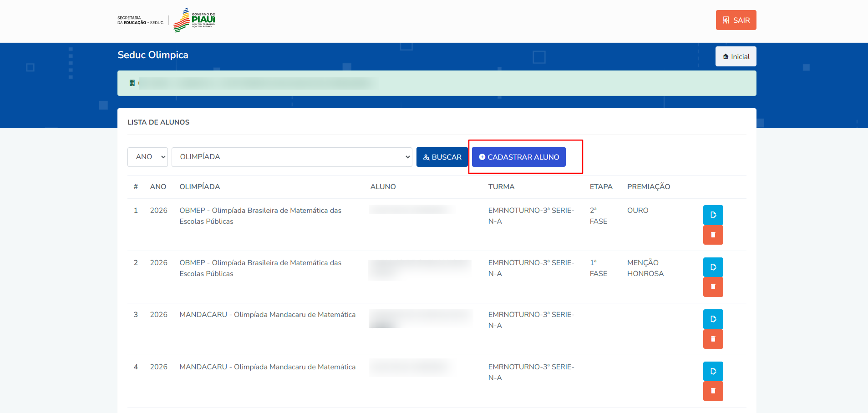Open edit for row 3 MANDACARU entry
Viewport: 868px width, 413px height.
click(x=713, y=319)
